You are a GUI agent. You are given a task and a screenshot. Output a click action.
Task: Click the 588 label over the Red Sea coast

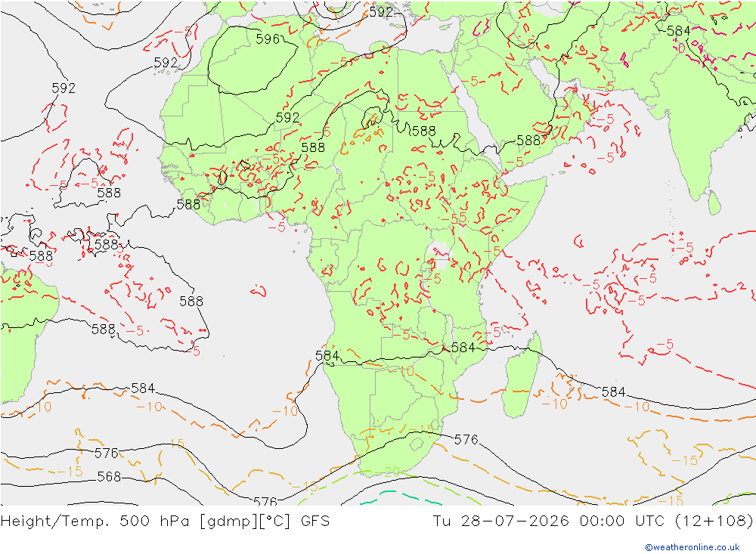pyautogui.click(x=528, y=141)
